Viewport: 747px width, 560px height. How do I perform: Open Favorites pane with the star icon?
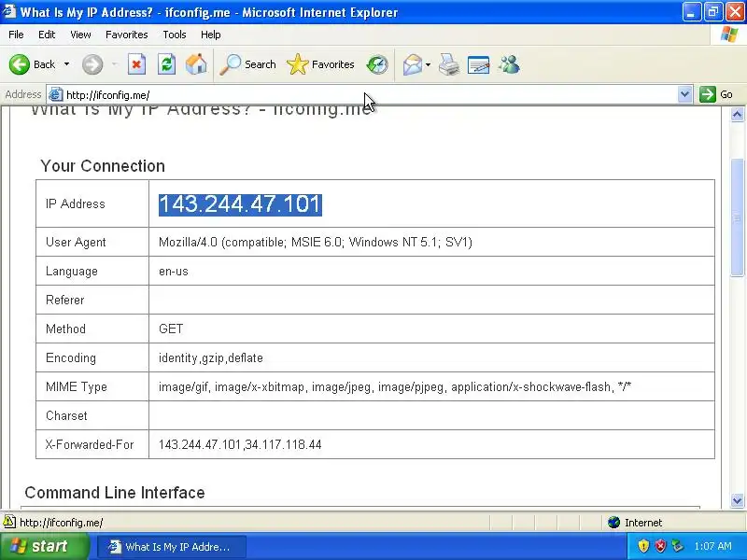click(320, 64)
